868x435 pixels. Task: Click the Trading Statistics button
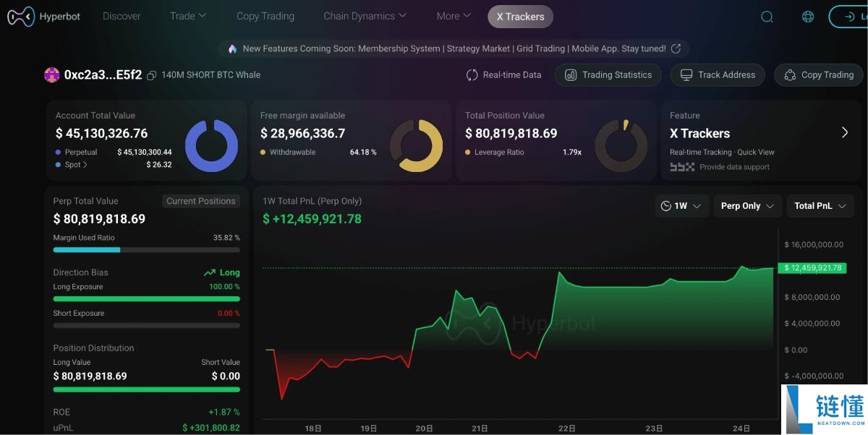click(608, 75)
